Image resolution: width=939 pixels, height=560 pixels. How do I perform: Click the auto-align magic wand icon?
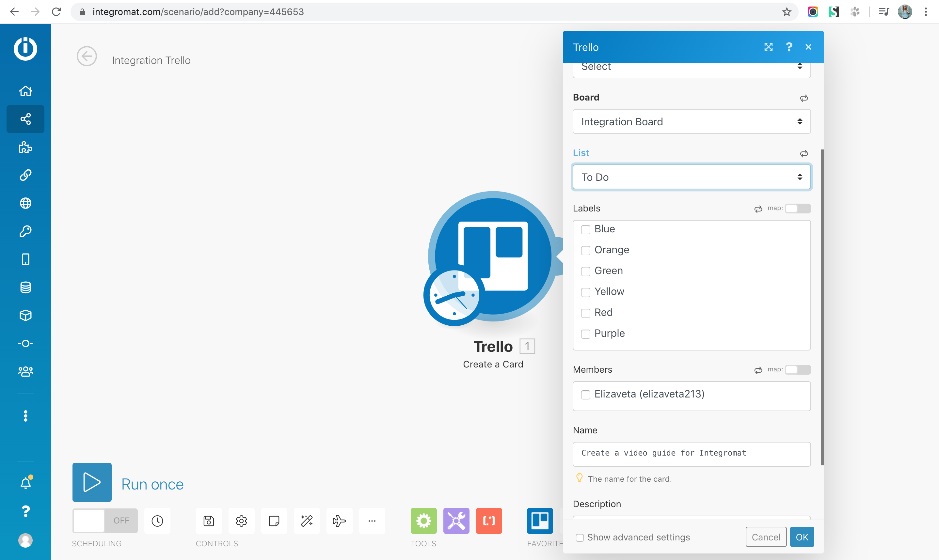(307, 521)
